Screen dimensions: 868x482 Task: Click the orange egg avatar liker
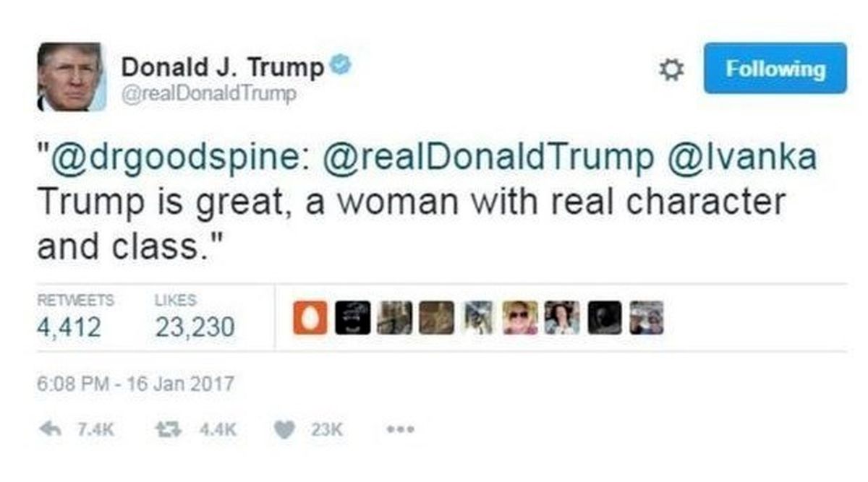310,318
